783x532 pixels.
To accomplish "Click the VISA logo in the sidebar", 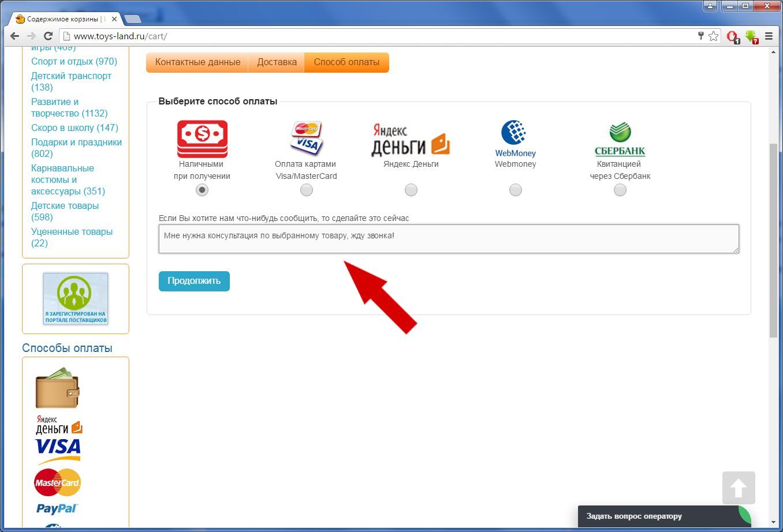I will (x=57, y=450).
